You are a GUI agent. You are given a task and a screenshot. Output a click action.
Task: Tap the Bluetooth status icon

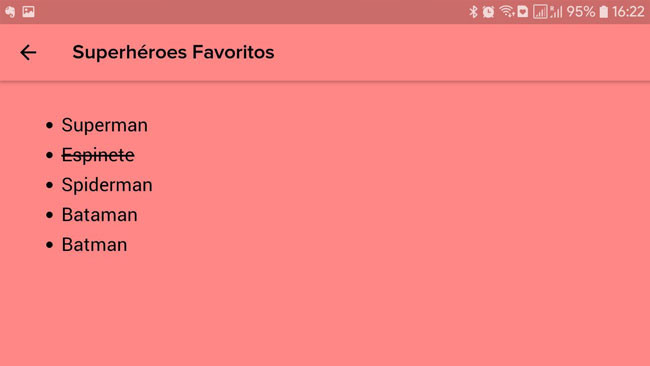pos(473,12)
